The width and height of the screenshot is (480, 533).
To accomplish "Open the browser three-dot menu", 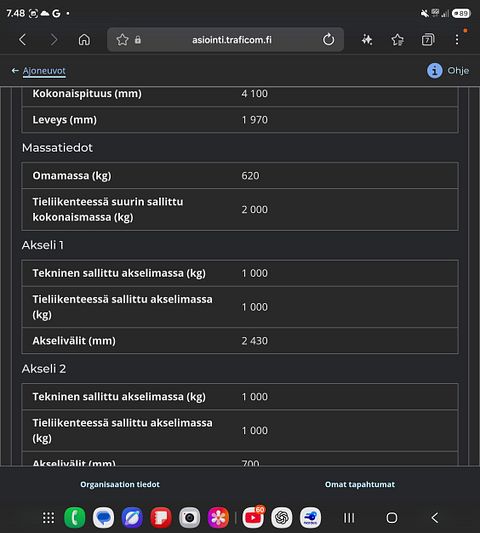I will click(457, 40).
